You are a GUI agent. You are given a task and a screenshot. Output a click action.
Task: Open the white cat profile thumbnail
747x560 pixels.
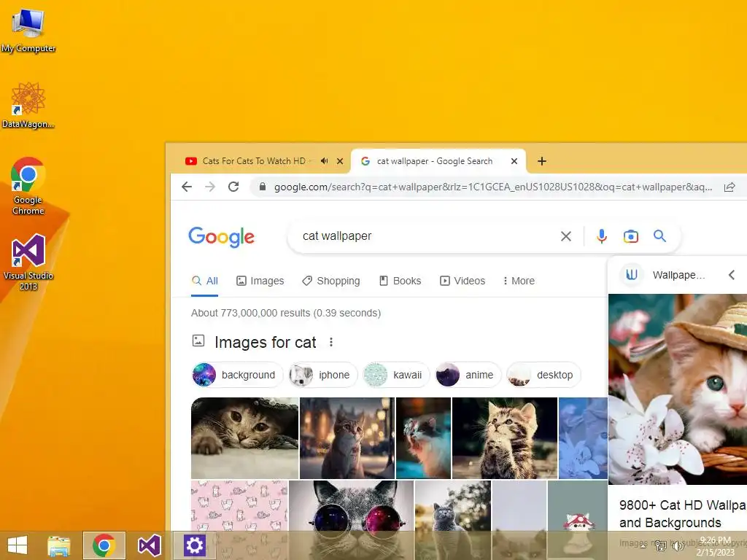tap(424, 438)
